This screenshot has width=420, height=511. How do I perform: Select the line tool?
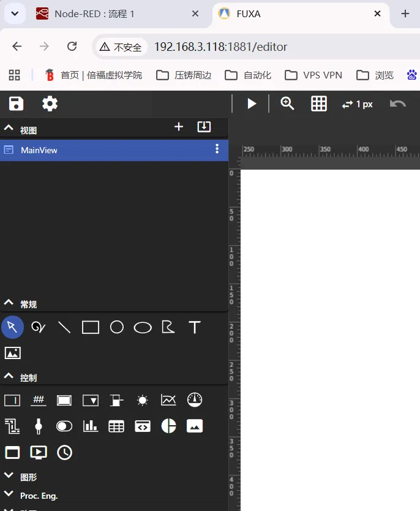point(64,327)
